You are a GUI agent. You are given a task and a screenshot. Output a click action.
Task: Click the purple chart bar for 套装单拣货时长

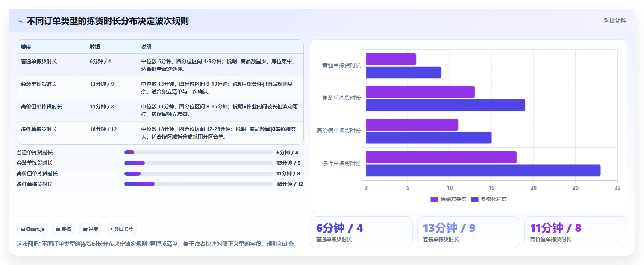tap(420, 92)
